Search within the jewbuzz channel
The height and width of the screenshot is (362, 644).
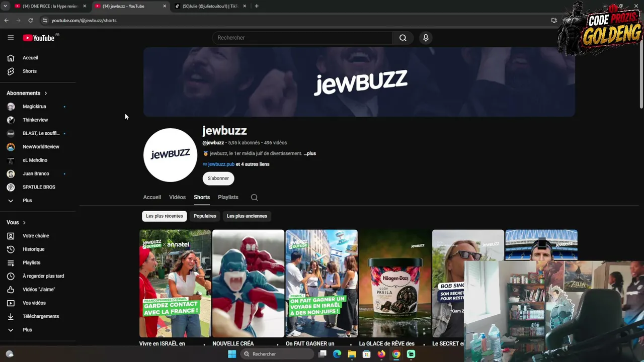[x=254, y=198]
